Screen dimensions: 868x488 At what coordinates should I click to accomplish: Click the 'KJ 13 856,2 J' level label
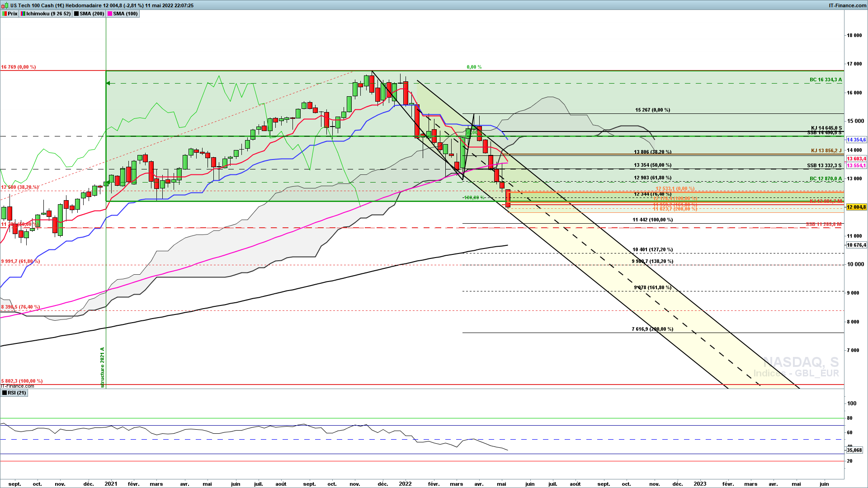(826, 150)
